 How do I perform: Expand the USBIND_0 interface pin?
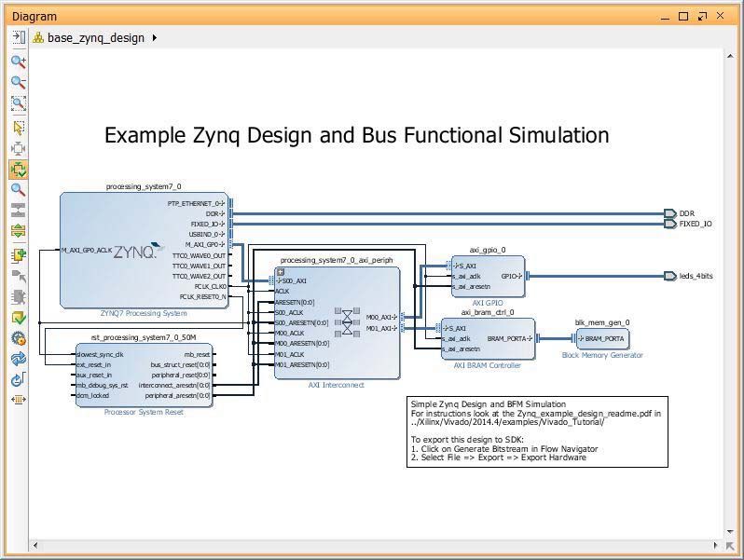(x=222, y=234)
